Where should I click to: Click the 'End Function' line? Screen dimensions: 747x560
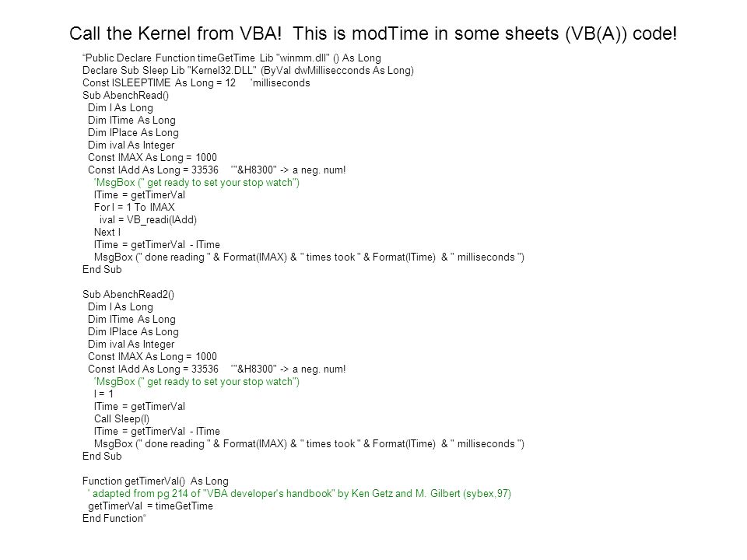(x=114, y=518)
